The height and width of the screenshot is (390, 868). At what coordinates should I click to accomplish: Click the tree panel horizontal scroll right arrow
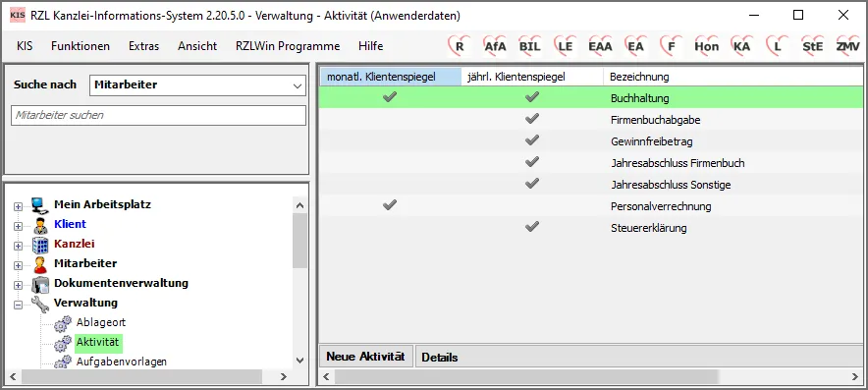tap(284, 376)
